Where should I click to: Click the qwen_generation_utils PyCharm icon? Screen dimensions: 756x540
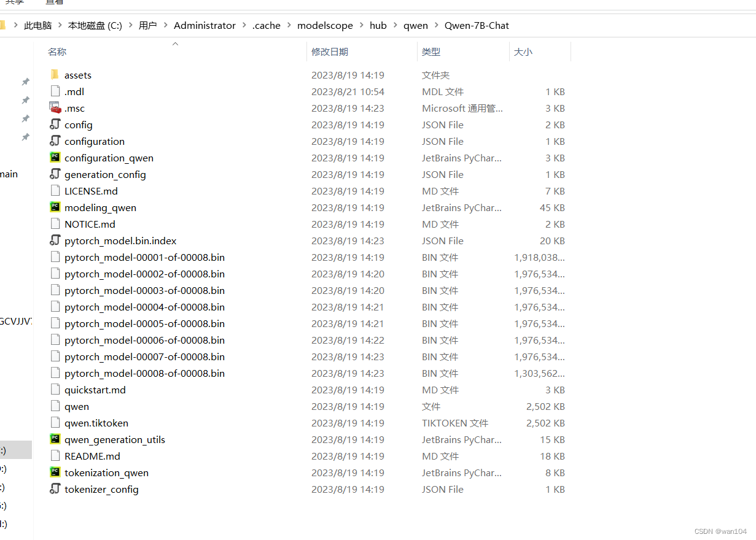[x=55, y=439]
